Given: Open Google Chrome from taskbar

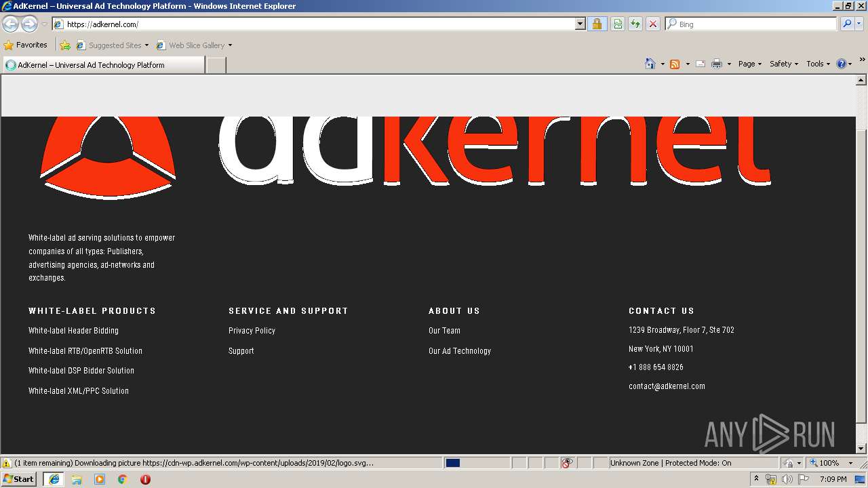Looking at the screenshot, I should [x=123, y=479].
